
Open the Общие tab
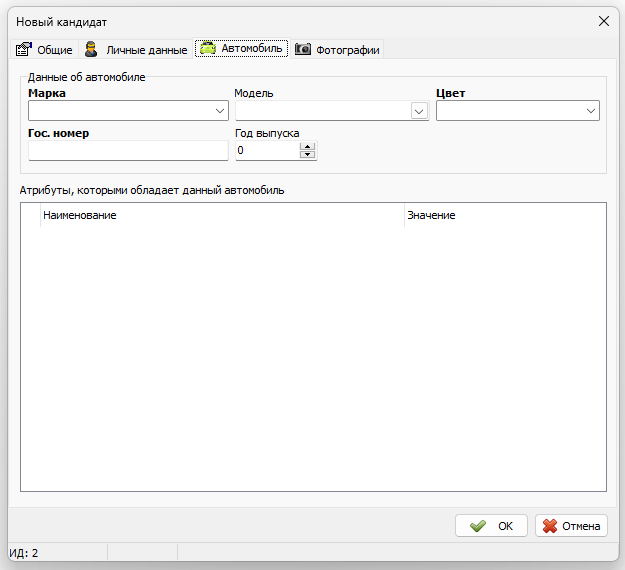pos(44,49)
